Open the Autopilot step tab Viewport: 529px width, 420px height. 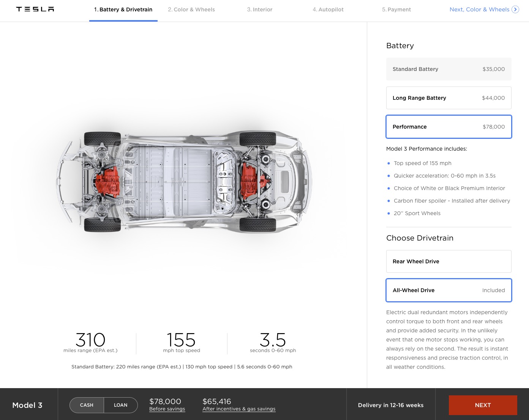[328, 9]
